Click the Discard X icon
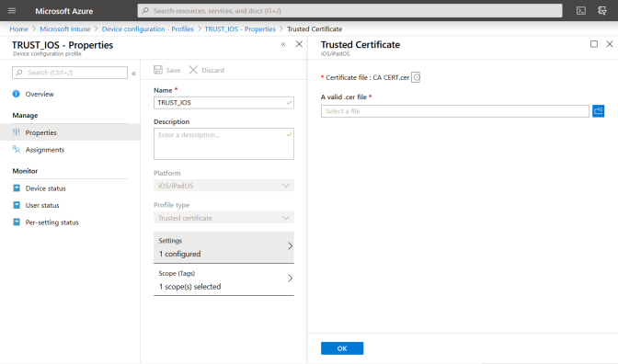This screenshot has height=364, width=618. tap(193, 70)
